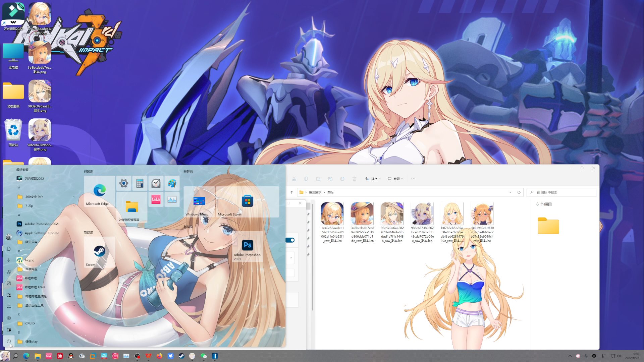The image size is (644, 362).
Task: Toggle the blue switch behind Start menu
Action: 290,240
